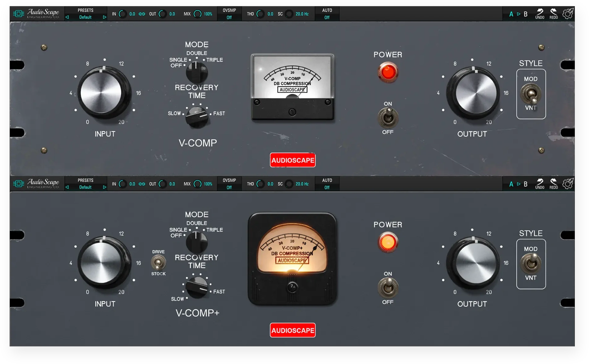Click the SC sidechain knob in V-COMP+ toolbar
The height and width of the screenshot is (364, 589).
click(289, 184)
